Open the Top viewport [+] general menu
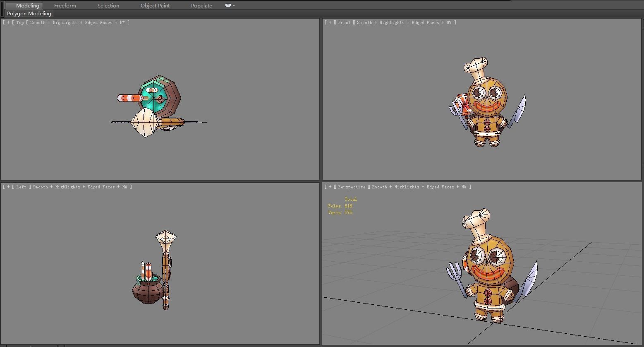 [8, 22]
